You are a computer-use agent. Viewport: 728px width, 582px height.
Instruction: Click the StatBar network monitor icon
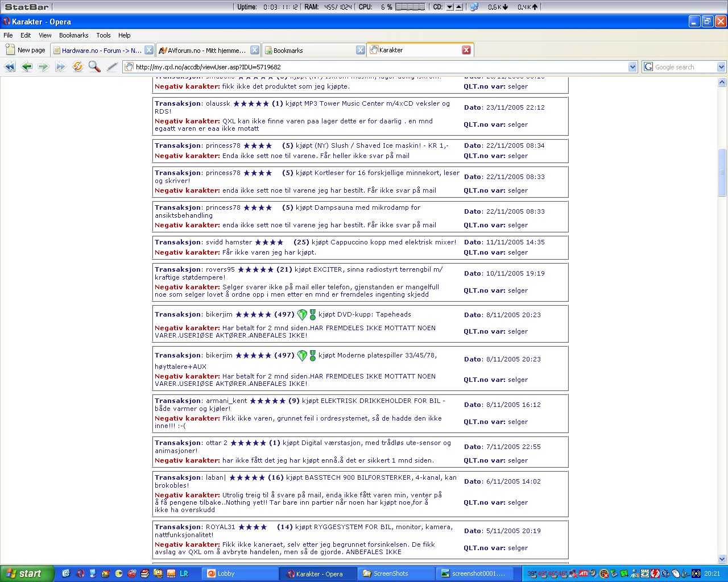[474, 7]
